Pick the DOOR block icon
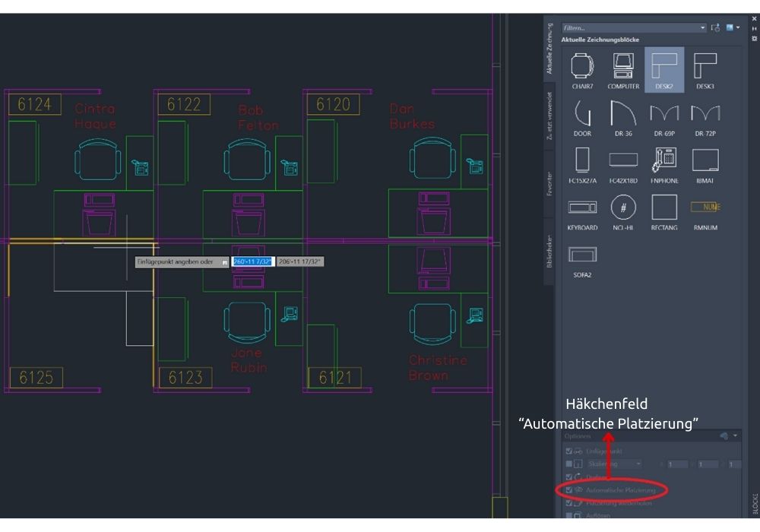This screenshot has height=532, width=760. click(x=582, y=116)
